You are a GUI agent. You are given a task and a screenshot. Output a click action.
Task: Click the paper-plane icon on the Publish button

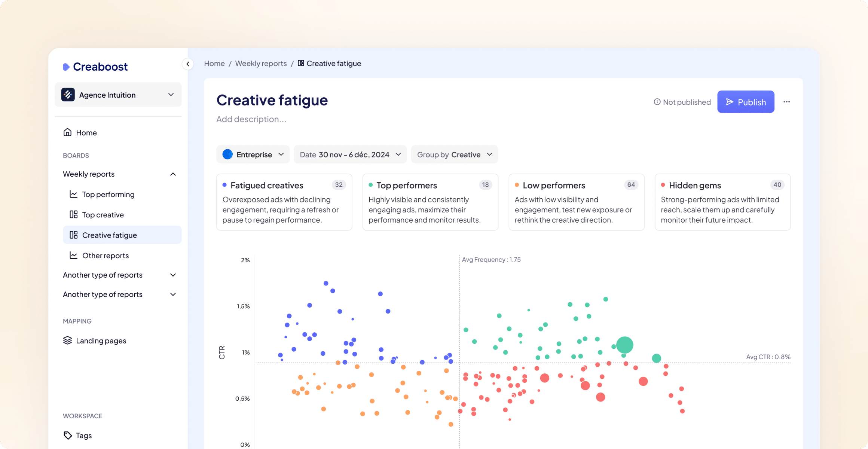coord(730,102)
